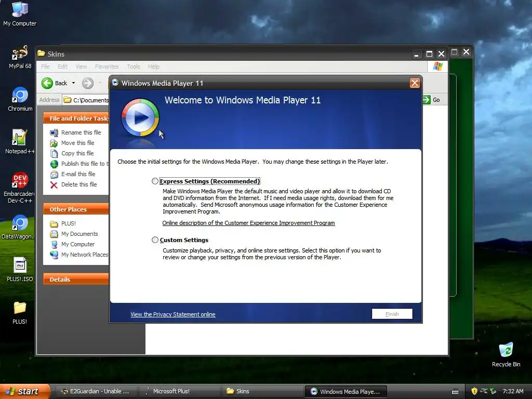Select Express Settings (Recommended) radio button
The width and height of the screenshot is (532, 399).
coord(155,181)
